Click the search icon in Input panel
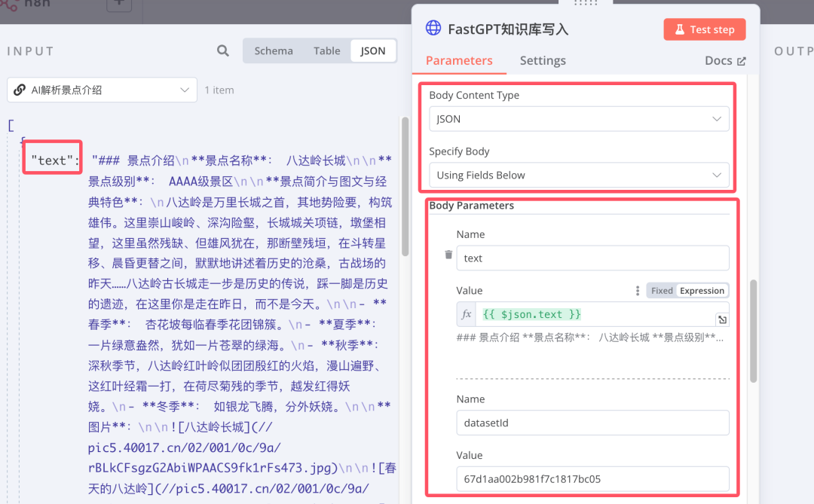 click(222, 50)
